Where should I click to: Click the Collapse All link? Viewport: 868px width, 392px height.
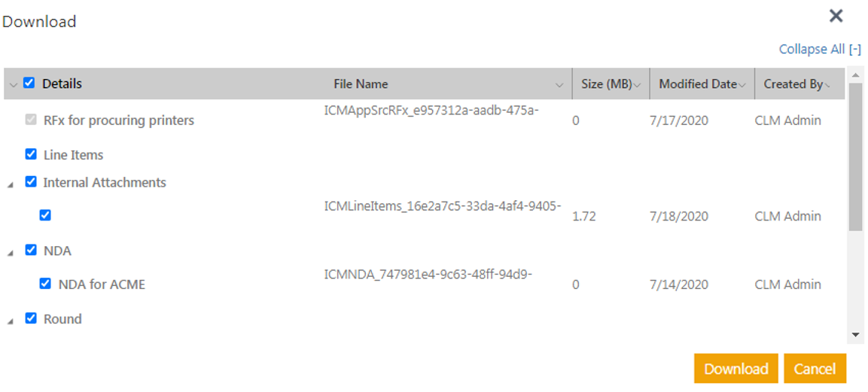[820, 49]
